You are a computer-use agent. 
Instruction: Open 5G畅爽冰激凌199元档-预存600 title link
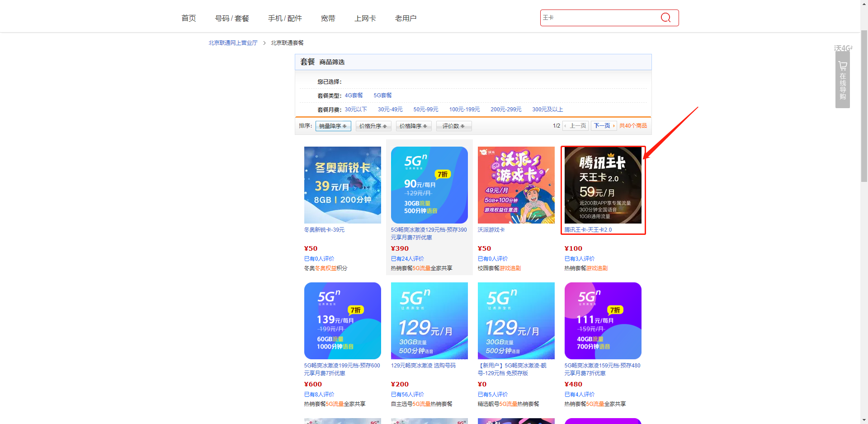[342, 369]
